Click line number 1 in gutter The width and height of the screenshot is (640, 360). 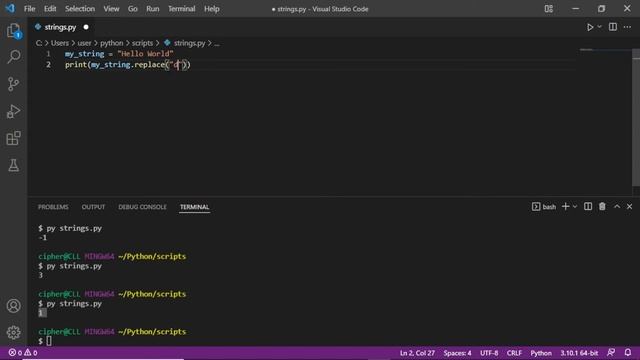coord(48,54)
